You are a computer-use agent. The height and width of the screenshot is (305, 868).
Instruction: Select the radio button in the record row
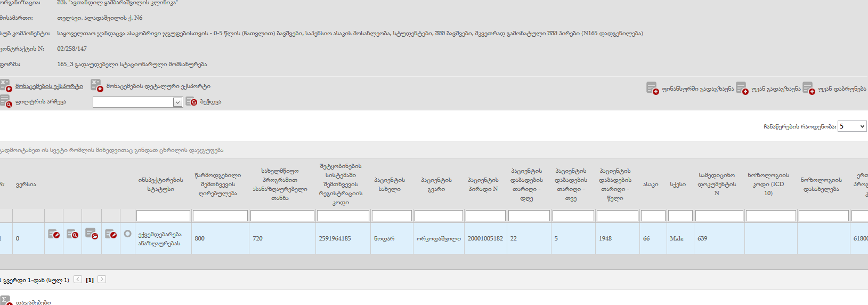coord(127,234)
